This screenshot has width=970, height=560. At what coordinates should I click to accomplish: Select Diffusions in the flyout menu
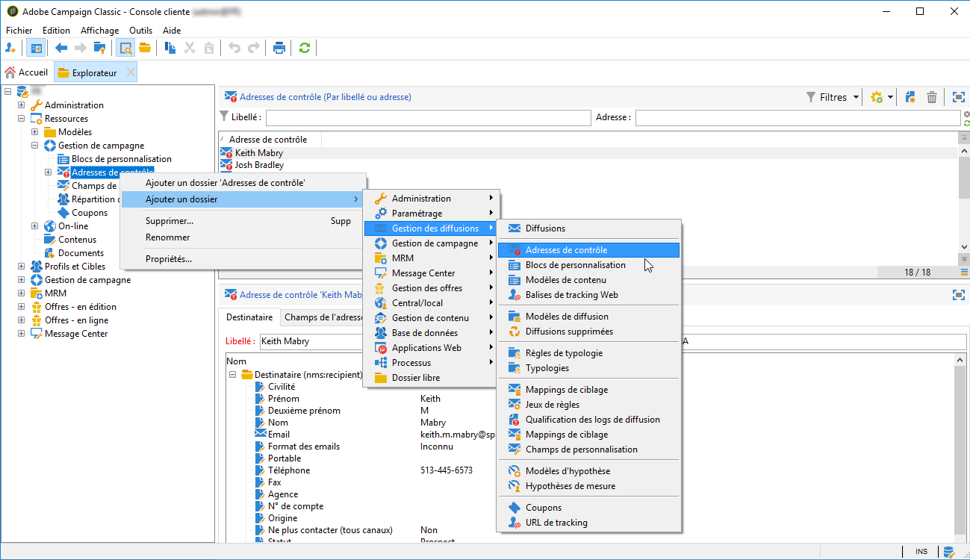(588, 228)
